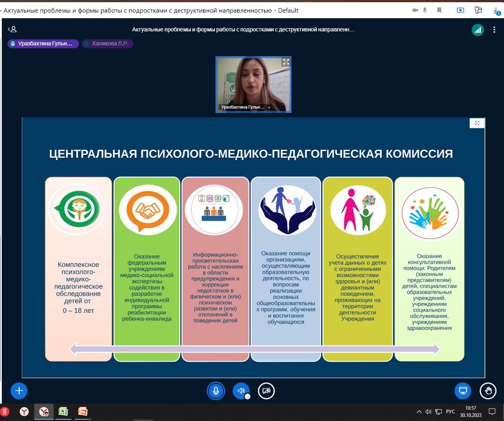Image resolution: width=504 pixels, height=421 pixels.
Task: Click the presentation screen share button
Action: pos(463,391)
